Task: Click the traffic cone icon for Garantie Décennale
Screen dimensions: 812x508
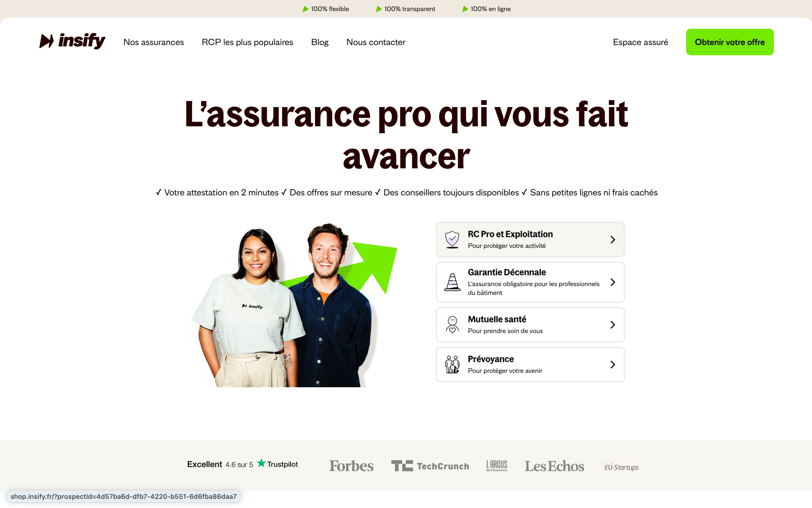Action: (x=452, y=282)
